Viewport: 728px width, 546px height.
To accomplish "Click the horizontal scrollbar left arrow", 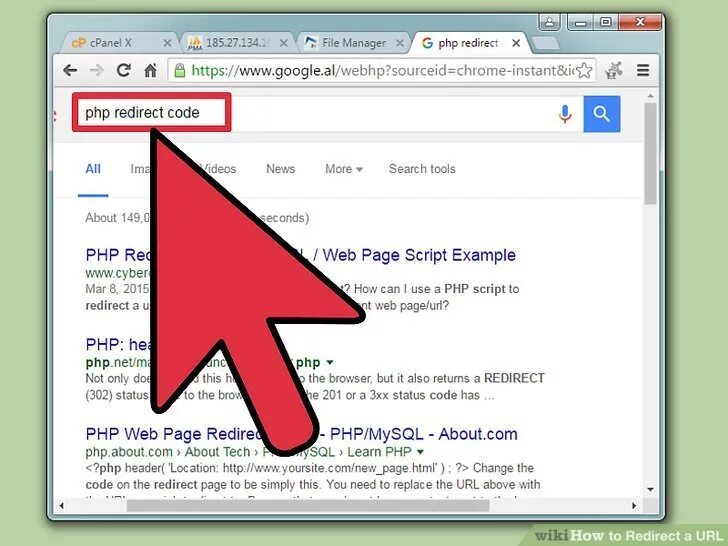I will point(61,506).
